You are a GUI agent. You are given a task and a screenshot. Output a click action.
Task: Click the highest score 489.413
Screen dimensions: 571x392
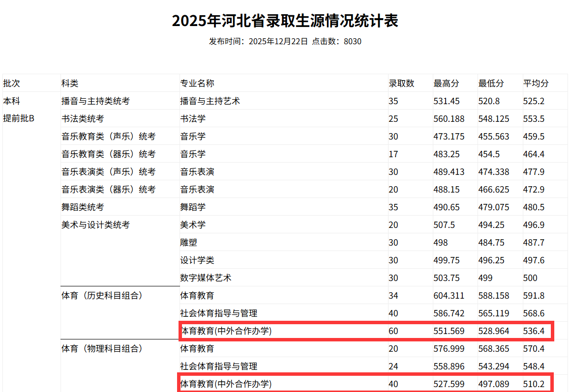click(x=449, y=172)
